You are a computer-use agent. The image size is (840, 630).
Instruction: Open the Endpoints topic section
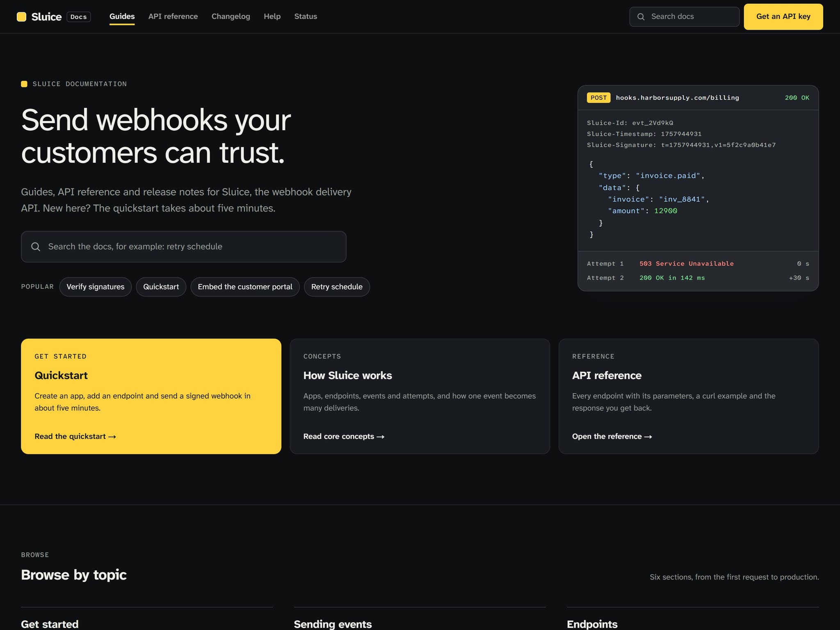pos(592,624)
